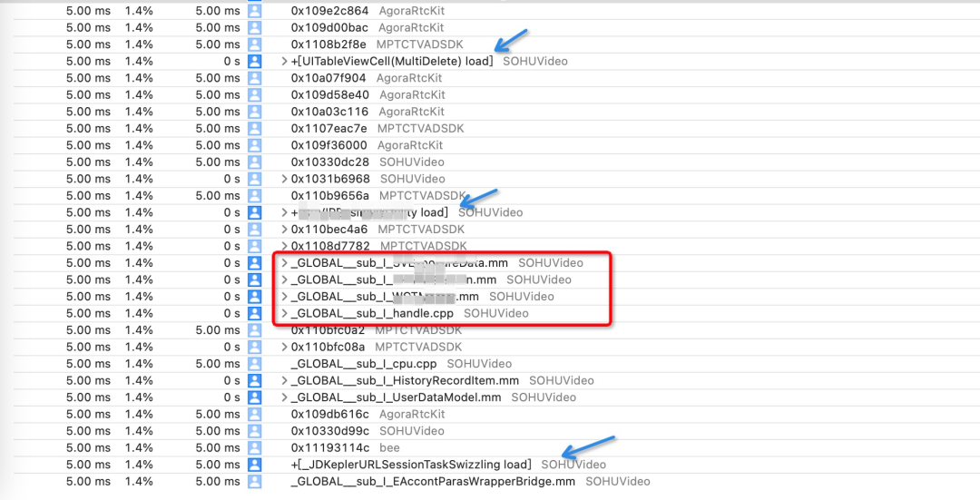Click the user icon beside 0x109db616c

point(254,415)
